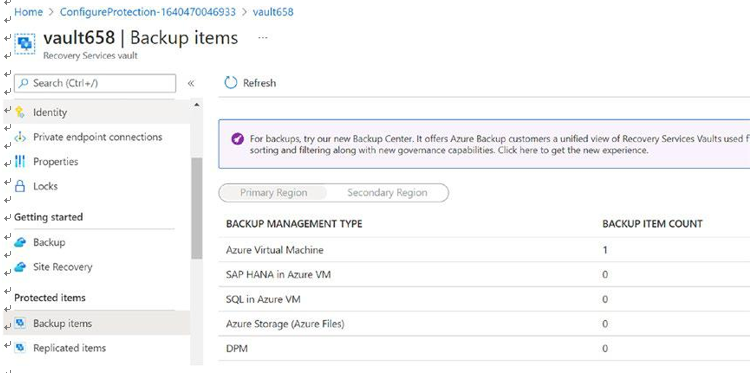Click the Backup Center rocket banner icon

pyautogui.click(x=237, y=139)
